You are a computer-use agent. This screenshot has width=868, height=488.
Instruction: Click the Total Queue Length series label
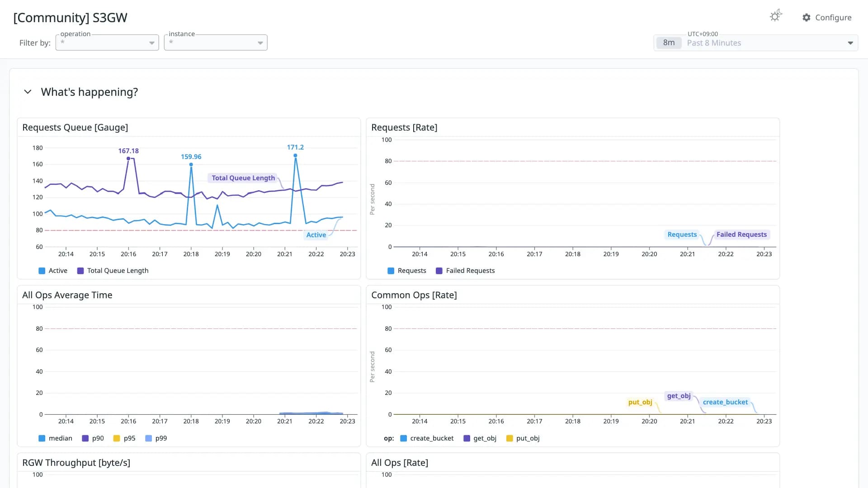pyautogui.click(x=243, y=178)
